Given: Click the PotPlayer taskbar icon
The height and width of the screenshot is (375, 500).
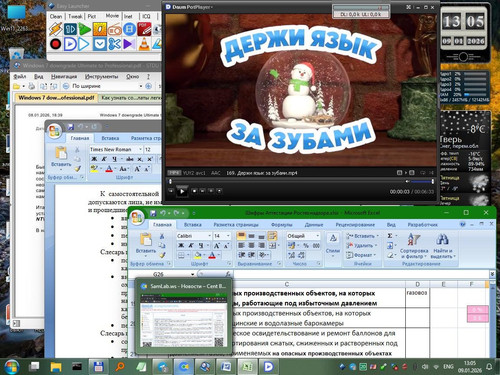Looking at the screenshot, I should [x=268, y=367].
